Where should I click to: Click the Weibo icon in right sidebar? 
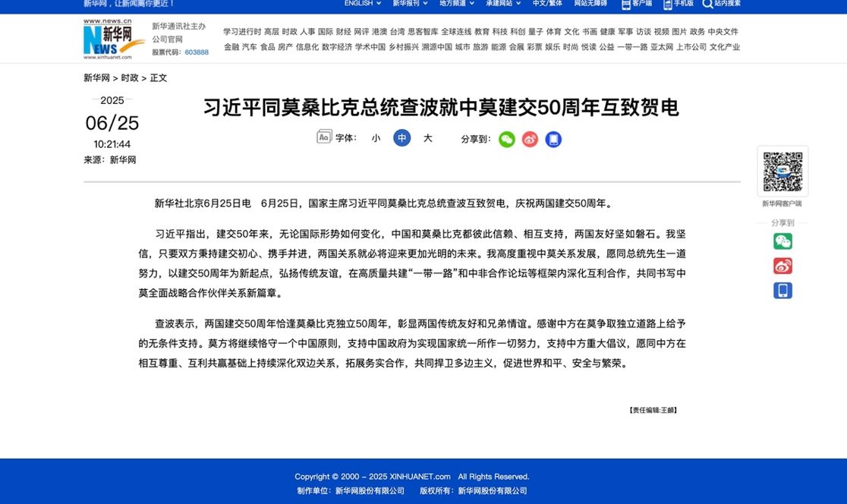coord(782,266)
